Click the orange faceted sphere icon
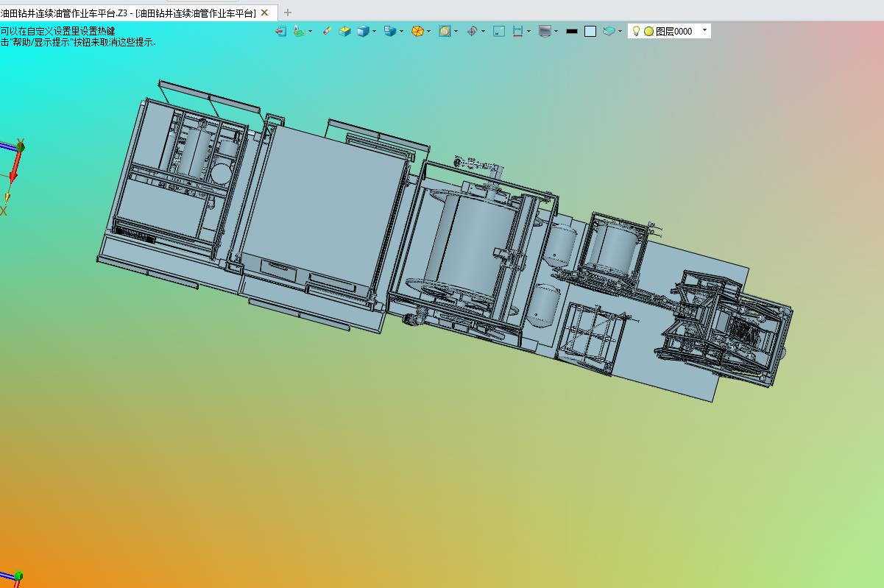Image resolution: width=884 pixels, height=588 pixels. click(417, 32)
